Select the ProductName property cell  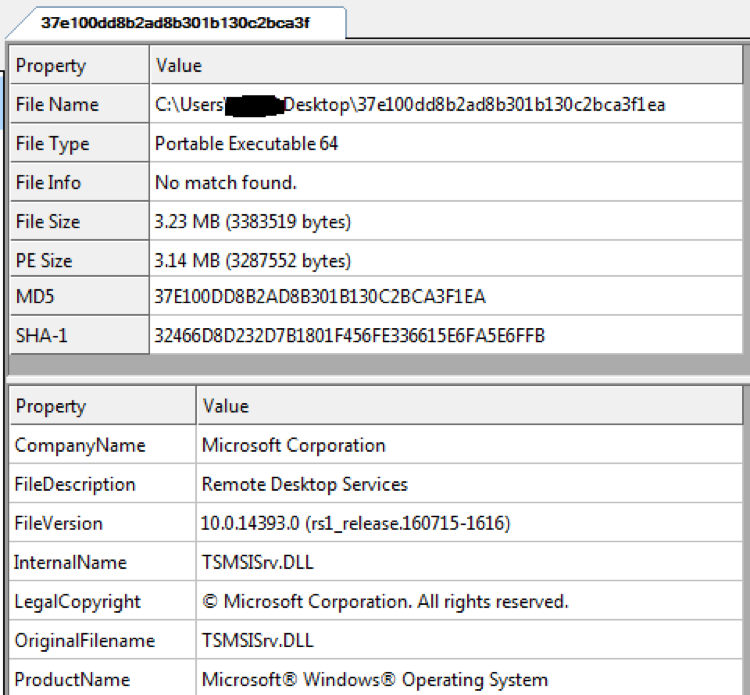(x=102, y=678)
